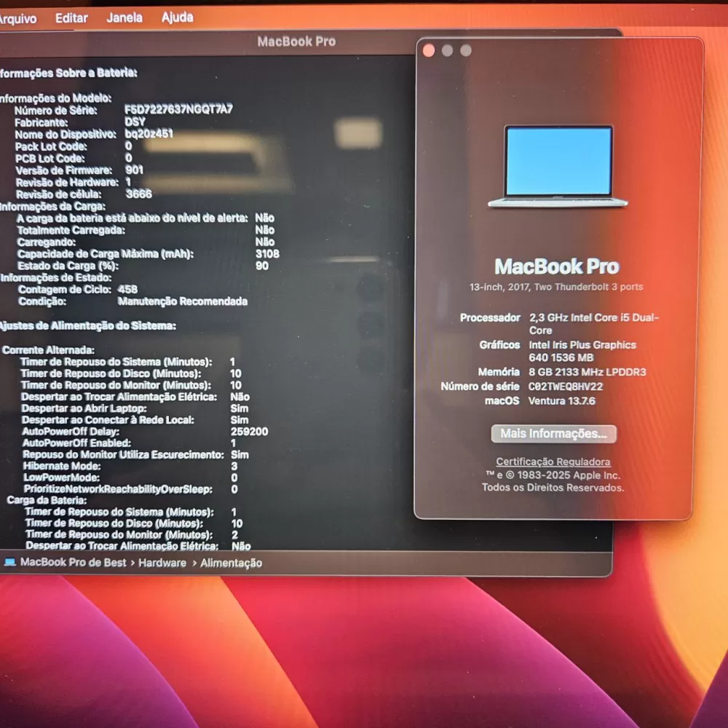Screen dimensions: 728x728
Task: Click the Pack Lot Code label
Action: (51, 147)
